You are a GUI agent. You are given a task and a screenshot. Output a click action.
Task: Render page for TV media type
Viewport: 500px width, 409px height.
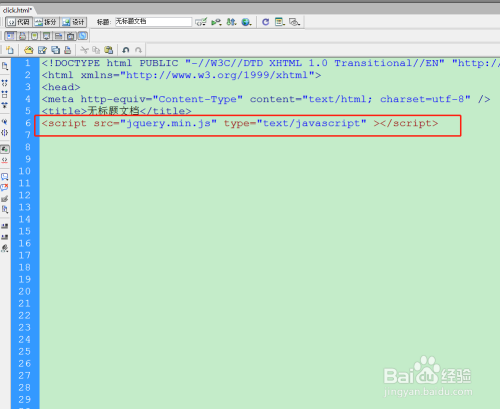coord(71,36)
